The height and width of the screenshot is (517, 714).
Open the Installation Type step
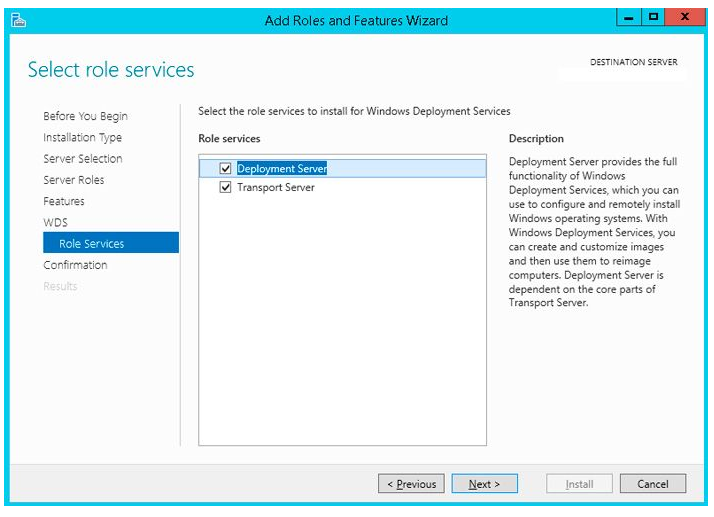82,138
